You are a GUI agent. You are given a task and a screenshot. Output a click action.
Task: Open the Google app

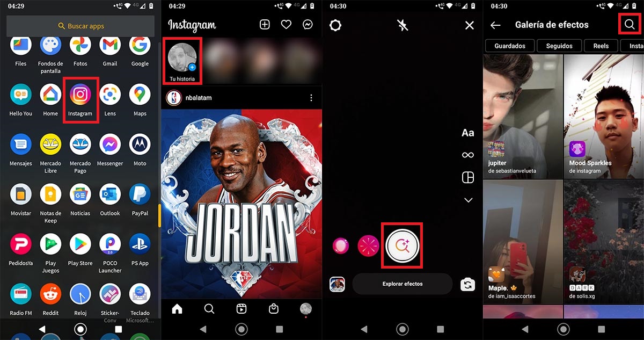[x=140, y=46]
